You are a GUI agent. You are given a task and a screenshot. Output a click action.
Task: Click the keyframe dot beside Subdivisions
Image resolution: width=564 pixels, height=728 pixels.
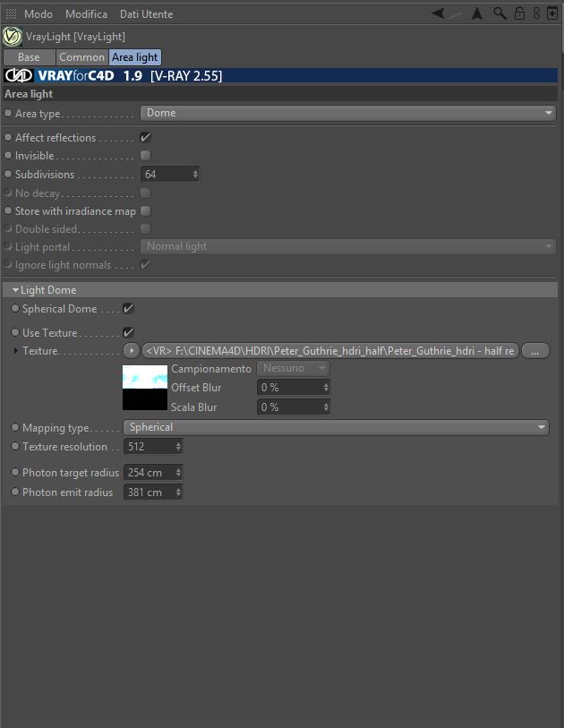coord(8,174)
